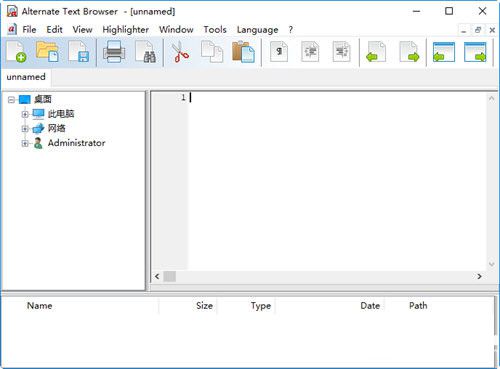
Task: Click the editor horizontal scrollbar left arrow
Action: click(157, 276)
